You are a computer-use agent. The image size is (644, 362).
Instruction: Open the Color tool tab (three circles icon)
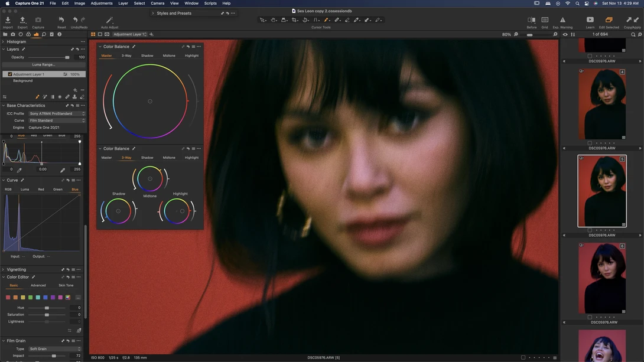(28, 34)
